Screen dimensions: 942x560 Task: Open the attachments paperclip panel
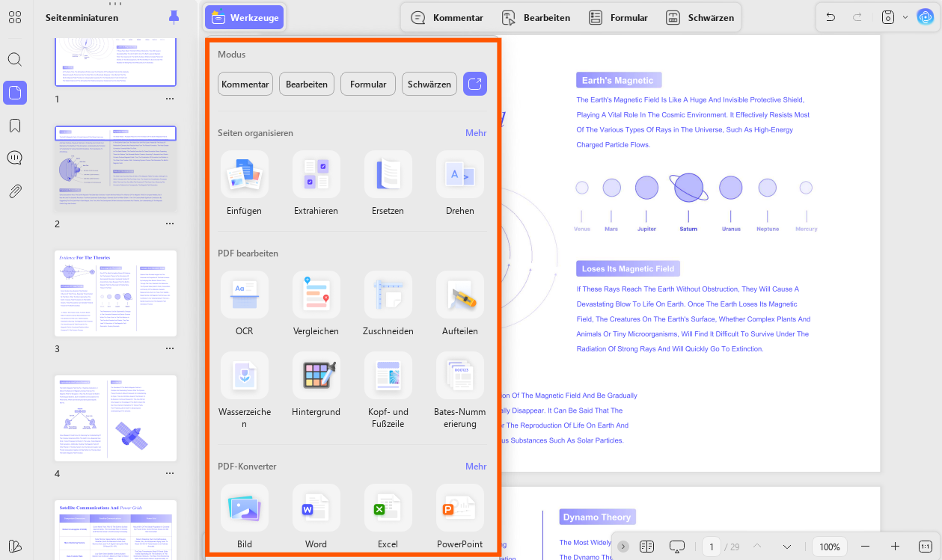pyautogui.click(x=15, y=191)
